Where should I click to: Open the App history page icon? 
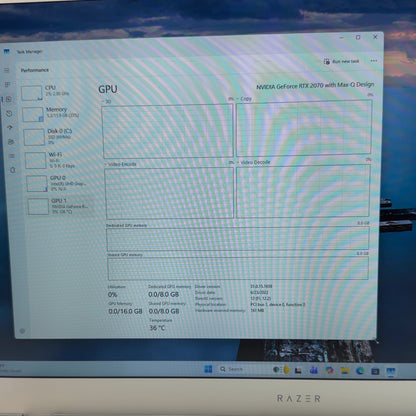click(9, 113)
